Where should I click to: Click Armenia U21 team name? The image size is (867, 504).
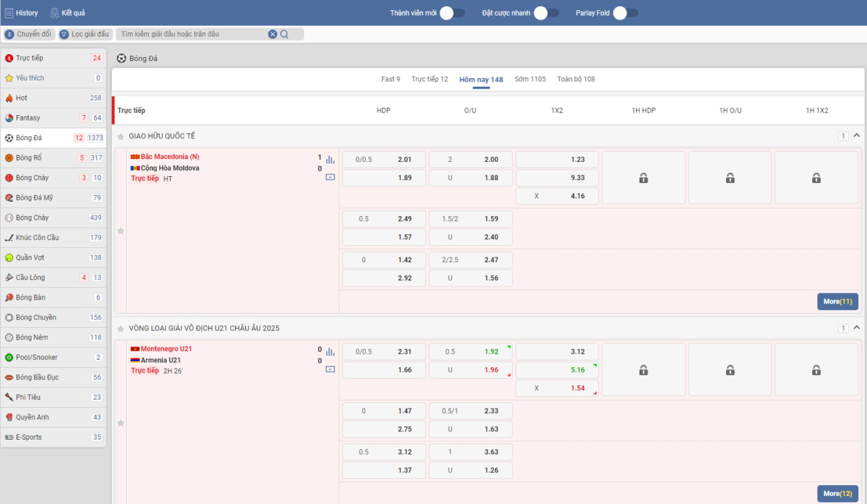point(161,360)
